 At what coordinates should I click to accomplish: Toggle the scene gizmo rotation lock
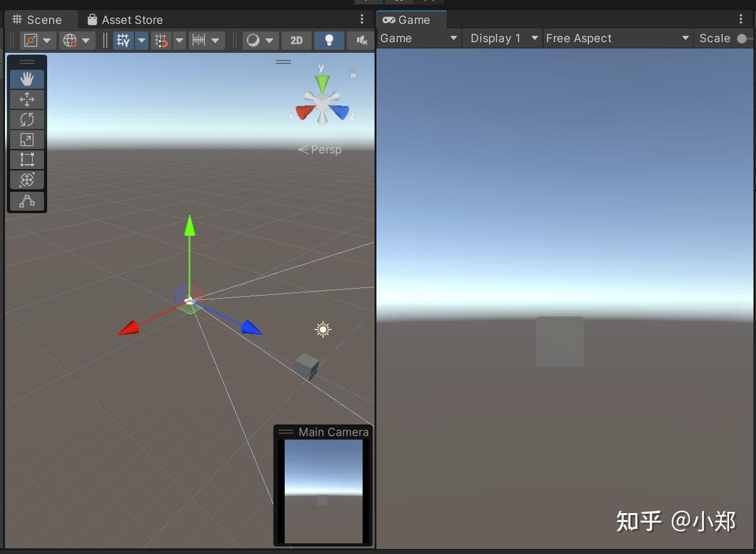tap(353, 74)
